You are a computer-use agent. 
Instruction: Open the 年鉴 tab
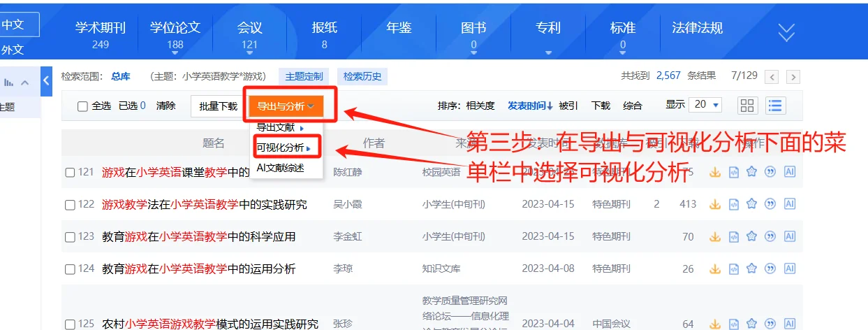coord(399,28)
